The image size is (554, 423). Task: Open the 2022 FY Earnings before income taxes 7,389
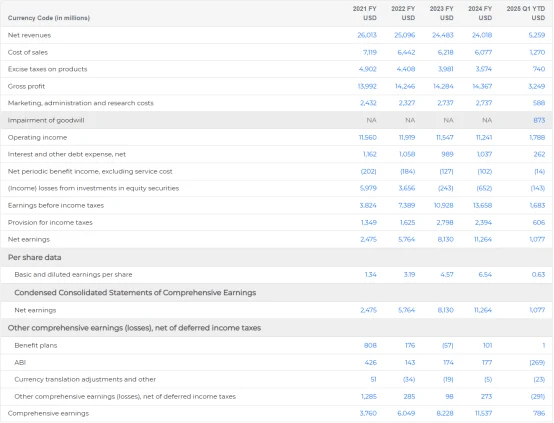tap(407, 206)
